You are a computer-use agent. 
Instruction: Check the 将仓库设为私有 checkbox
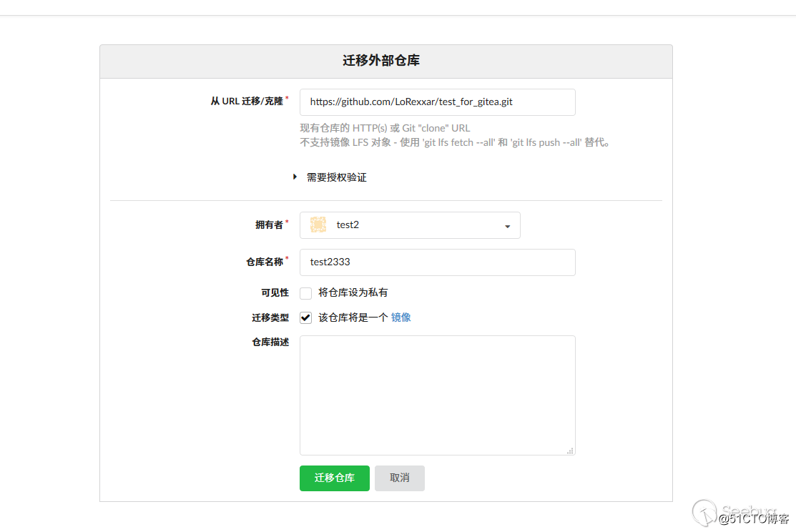(x=305, y=293)
